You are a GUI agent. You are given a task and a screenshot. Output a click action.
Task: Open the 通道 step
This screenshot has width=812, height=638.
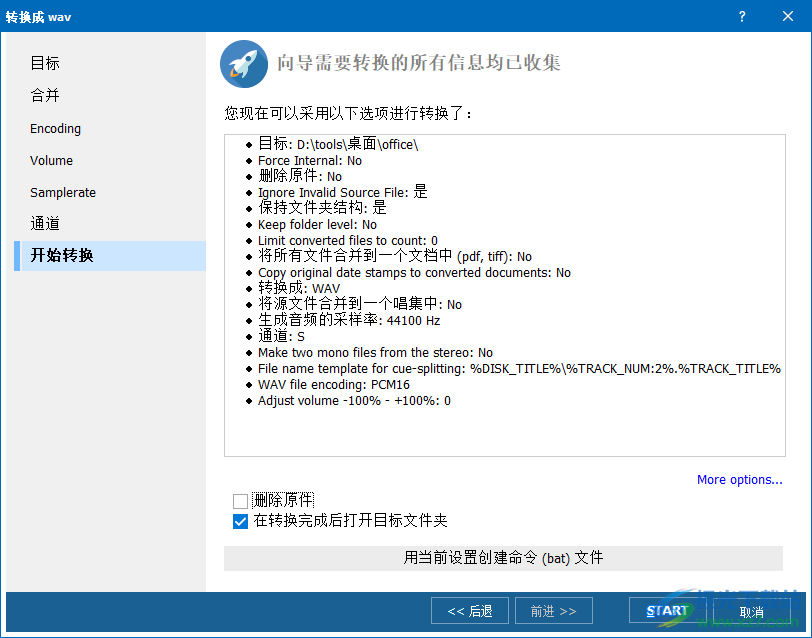(x=45, y=224)
